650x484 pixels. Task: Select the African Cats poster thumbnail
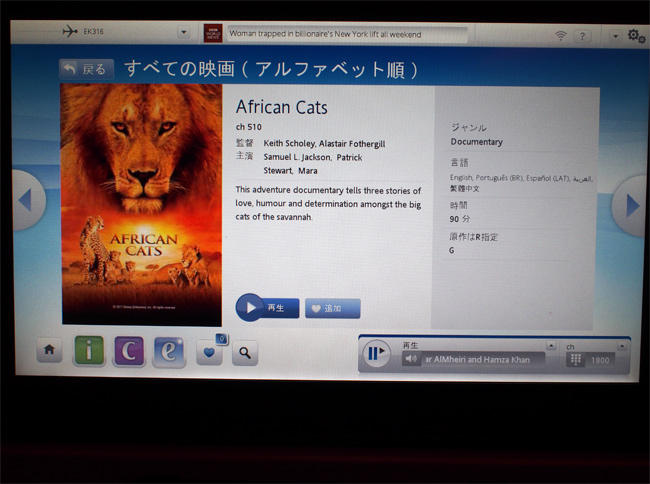pos(142,204)
